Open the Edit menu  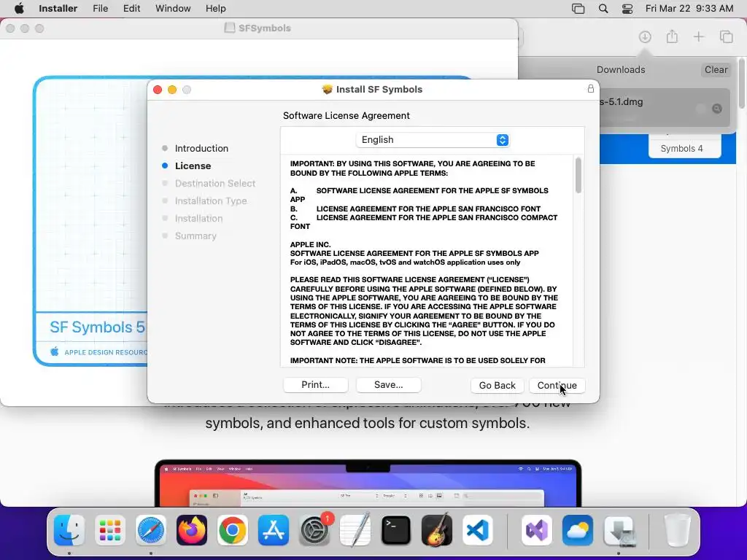point(131,9)
